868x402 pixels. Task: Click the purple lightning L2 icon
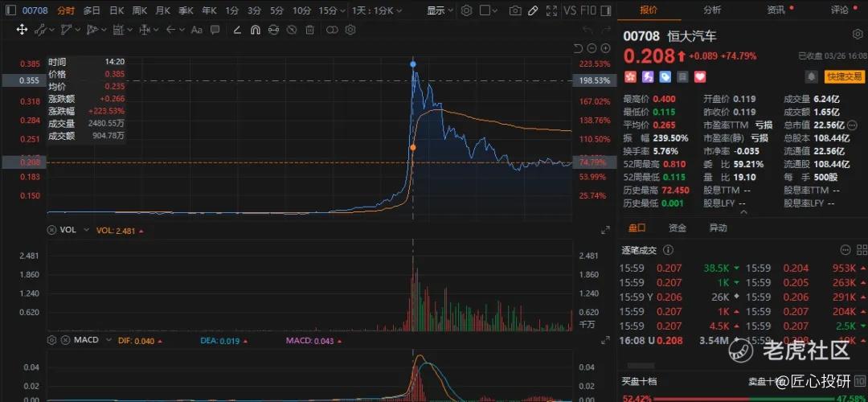click(x=648, y=77)
